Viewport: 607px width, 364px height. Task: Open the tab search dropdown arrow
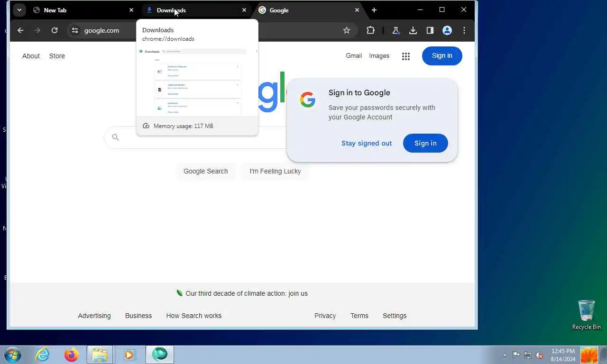pyautogui.click(x=19, y=10)
